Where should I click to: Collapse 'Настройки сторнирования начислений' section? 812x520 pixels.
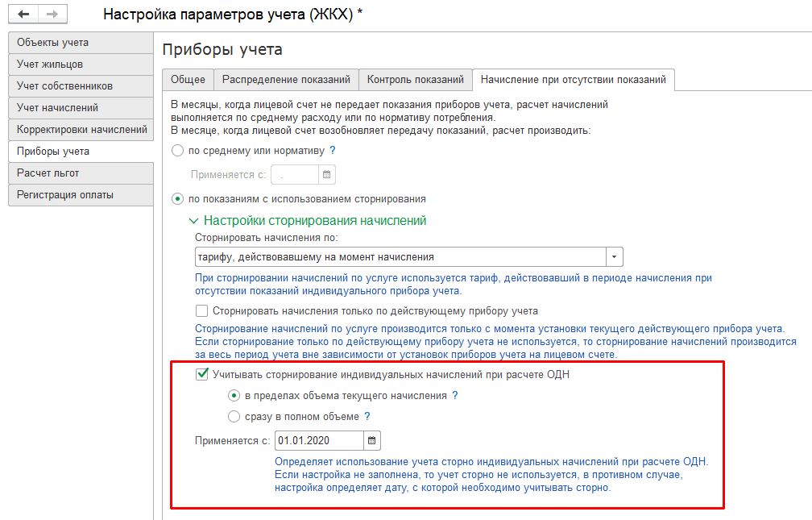[x=193, y=220]
